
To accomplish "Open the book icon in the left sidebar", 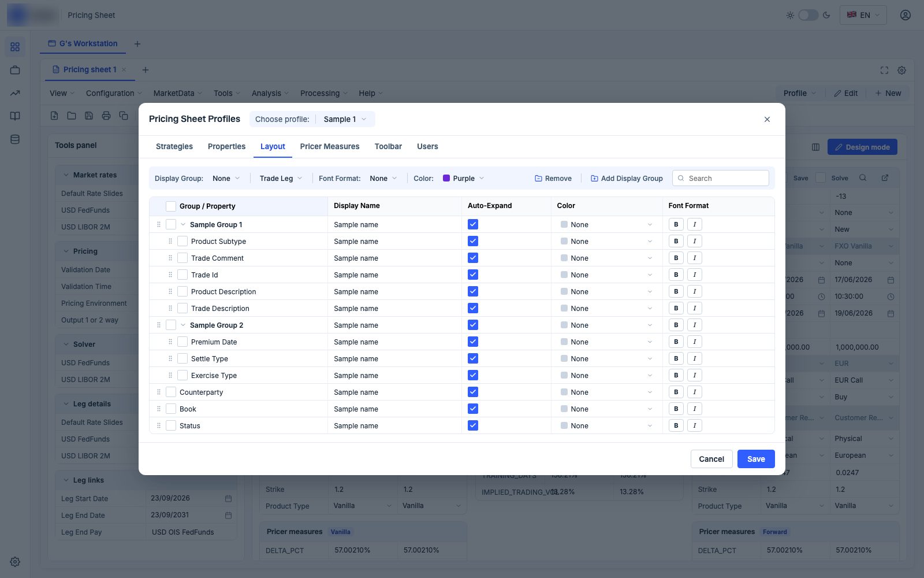I will pyautogui.click(x=15, y=116).
